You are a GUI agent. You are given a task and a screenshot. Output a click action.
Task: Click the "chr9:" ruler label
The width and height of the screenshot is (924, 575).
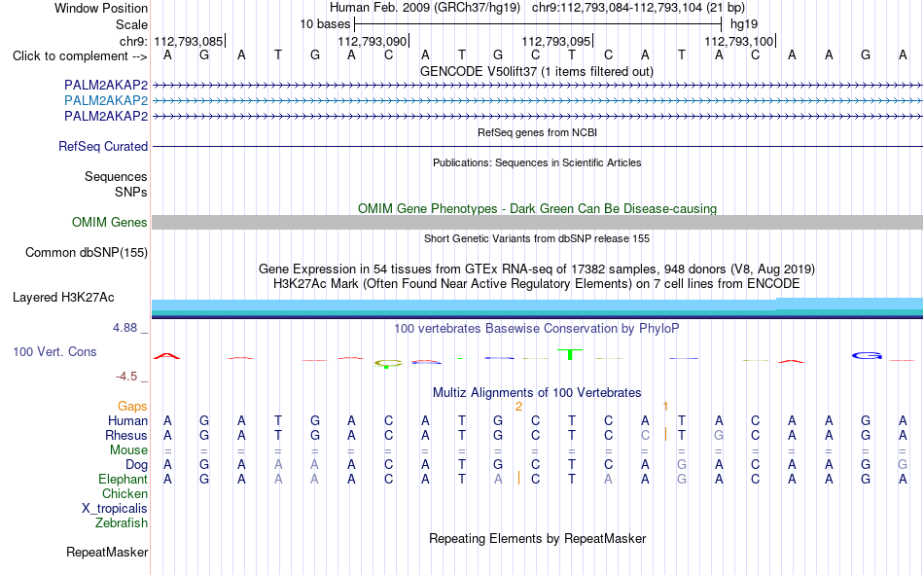coord(133,41)
